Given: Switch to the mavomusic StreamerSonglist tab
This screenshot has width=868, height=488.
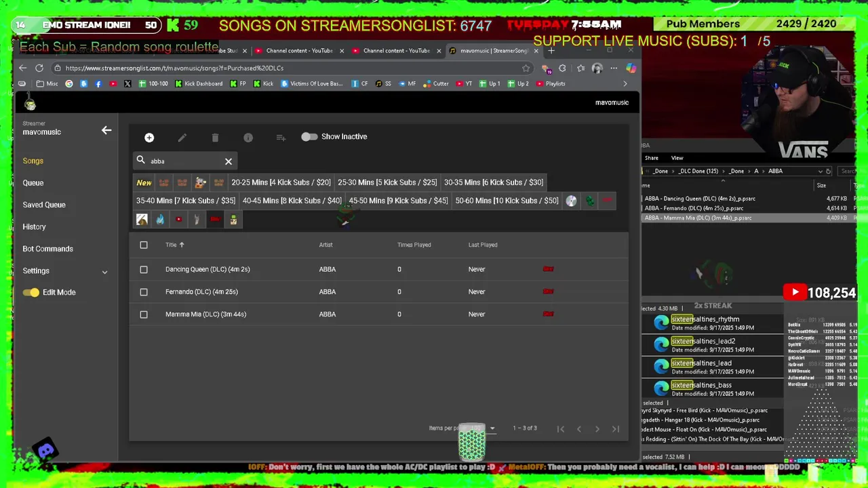Looking at the screenshot, I should click(x=493, y=50).
